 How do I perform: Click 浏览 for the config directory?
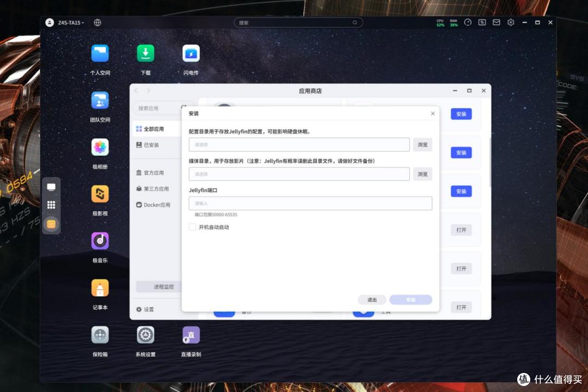point(422,145)
